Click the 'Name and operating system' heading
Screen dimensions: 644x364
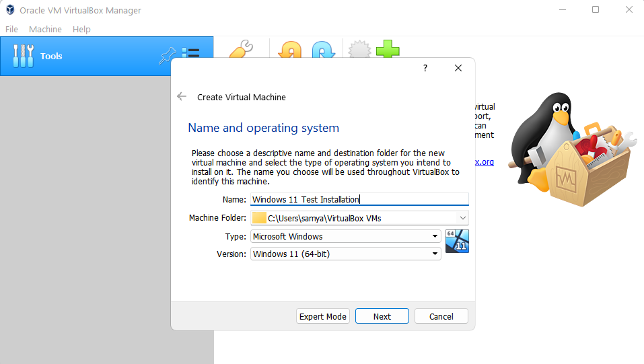263,128
